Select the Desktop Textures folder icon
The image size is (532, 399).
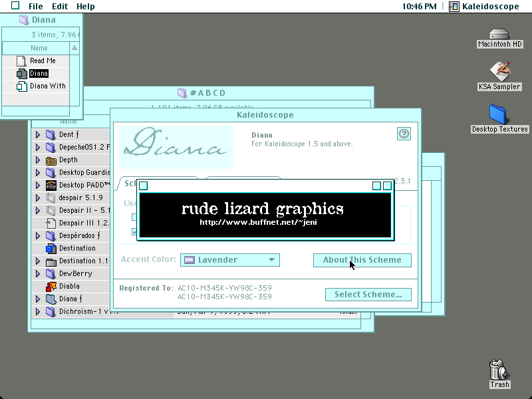tap(497, 114)
